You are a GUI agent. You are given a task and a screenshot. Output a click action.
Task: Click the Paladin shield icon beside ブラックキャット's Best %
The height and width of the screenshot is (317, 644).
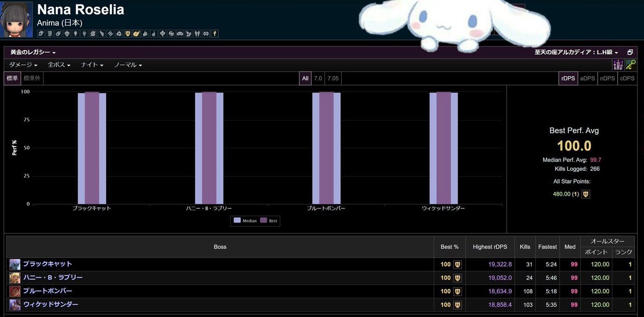[457, 264]
